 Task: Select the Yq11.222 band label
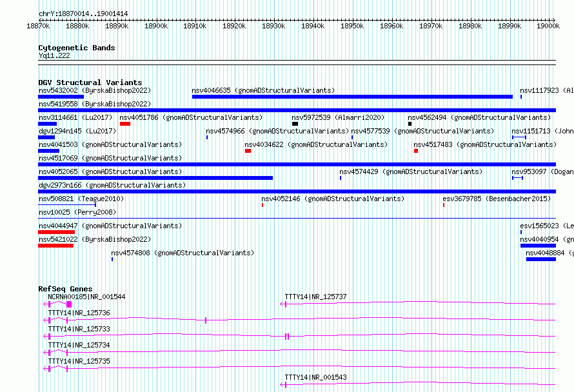(54, 55)
